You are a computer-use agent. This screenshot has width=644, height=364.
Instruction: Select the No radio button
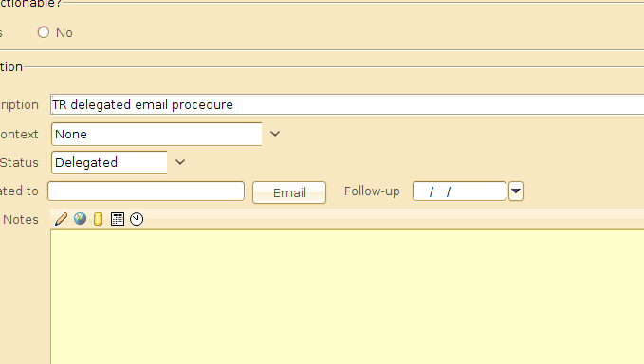[x=43, y=32]
